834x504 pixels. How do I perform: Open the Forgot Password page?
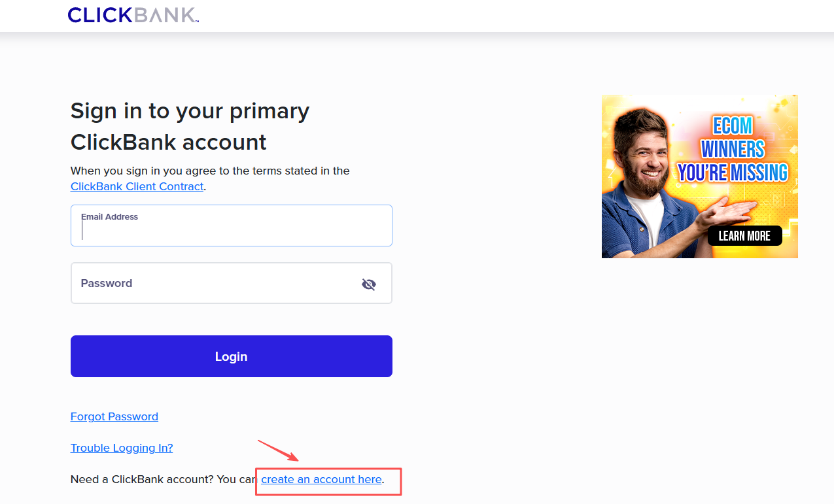114,416
